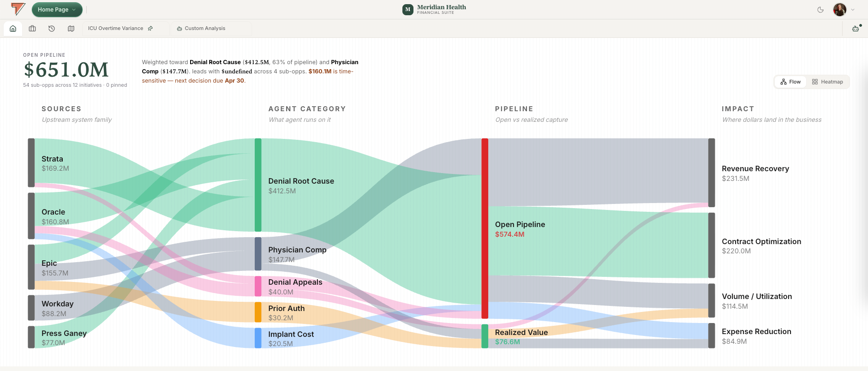
Task: Toggle dark mode moon icon
Action: tap(820, 10)
